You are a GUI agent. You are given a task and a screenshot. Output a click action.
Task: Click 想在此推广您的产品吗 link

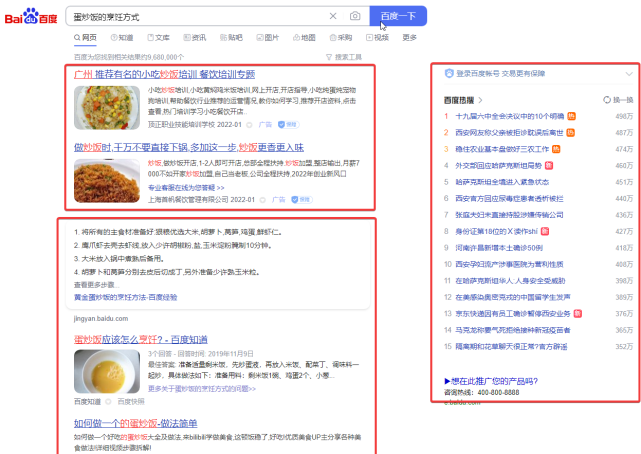491,381
